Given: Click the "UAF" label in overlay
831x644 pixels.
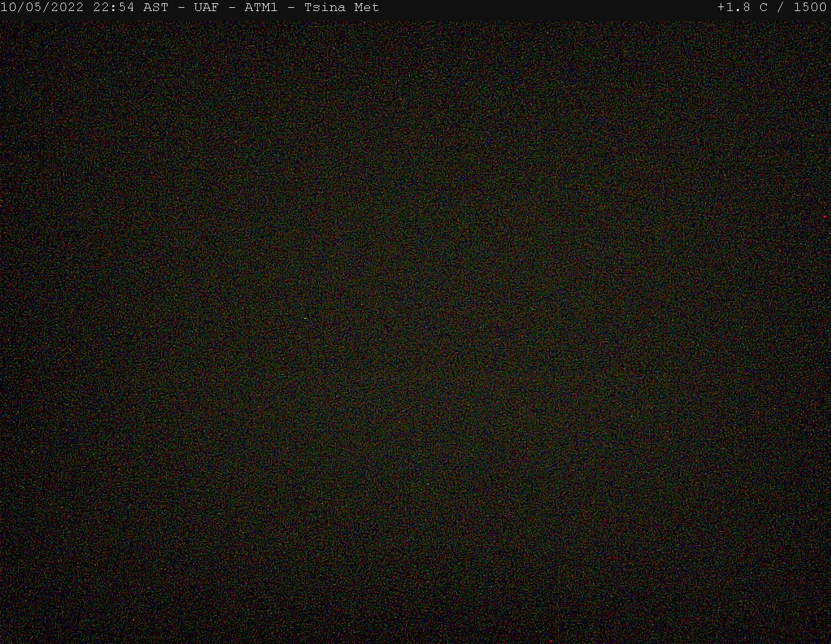Looking at the screenshot, I should pyautogui.click(x=206, y=8).
